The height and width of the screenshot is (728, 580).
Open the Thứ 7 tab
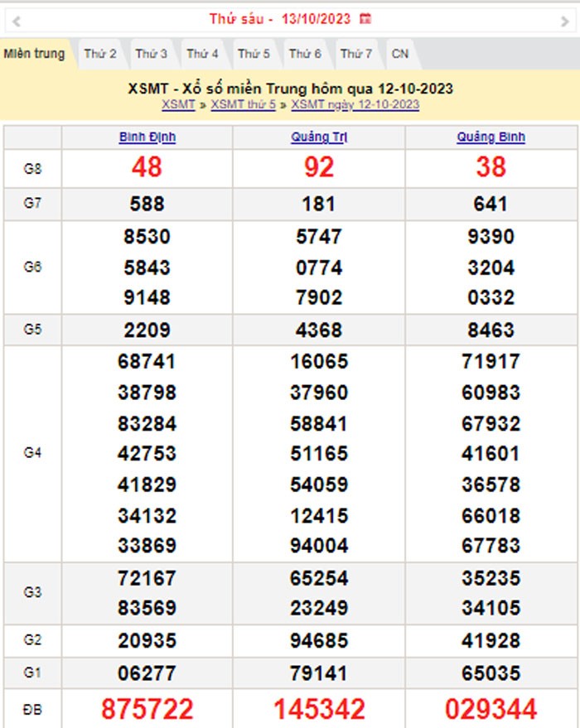[356, 54]
